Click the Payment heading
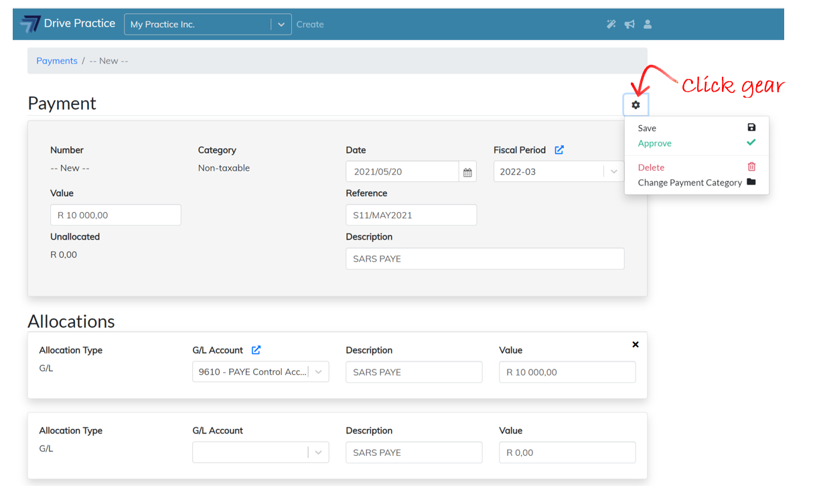The width and height of the screenshot is (815, 504). (x=62, y=103)
